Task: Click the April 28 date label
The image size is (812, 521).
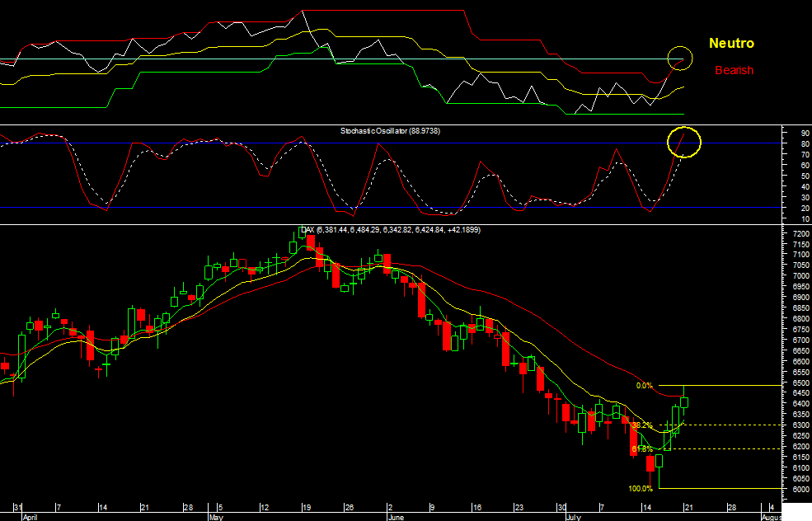Action: (189, 508)
